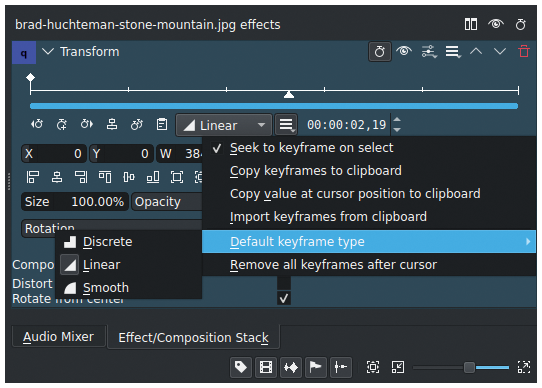Delete the Transform effect with trash icon
This screenshot has height=388, width=542.
click(x=524, y=51)
